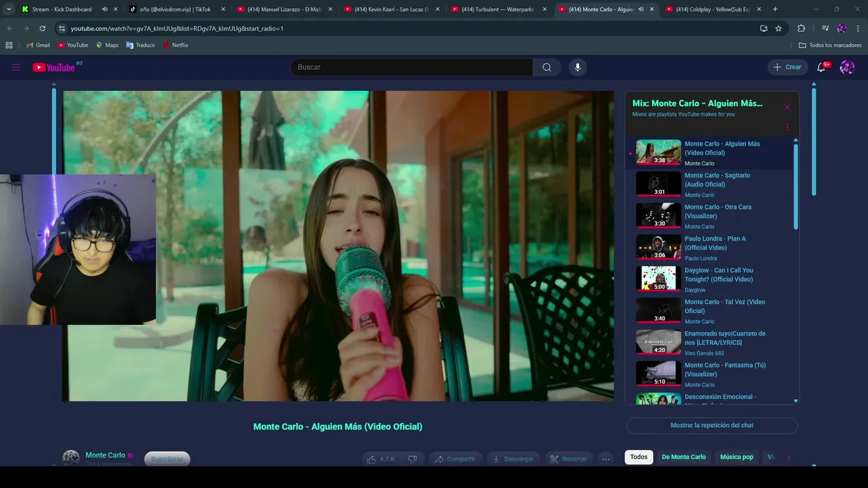Image resolution: width=868 pixels, height=488 pixels.
Task: Click the Suscribirse button
Action: [x=167, y=459]
